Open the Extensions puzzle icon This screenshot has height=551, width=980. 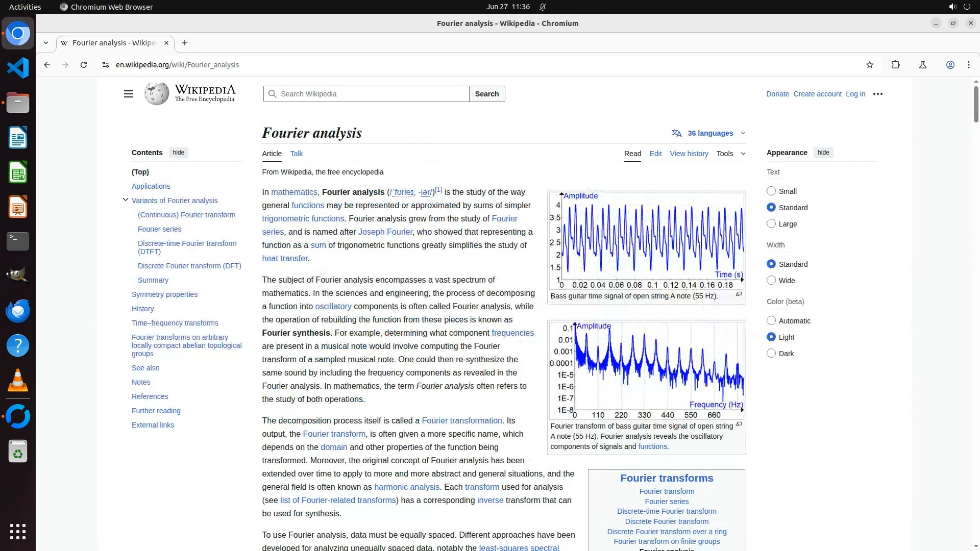[x=895, y=65]
